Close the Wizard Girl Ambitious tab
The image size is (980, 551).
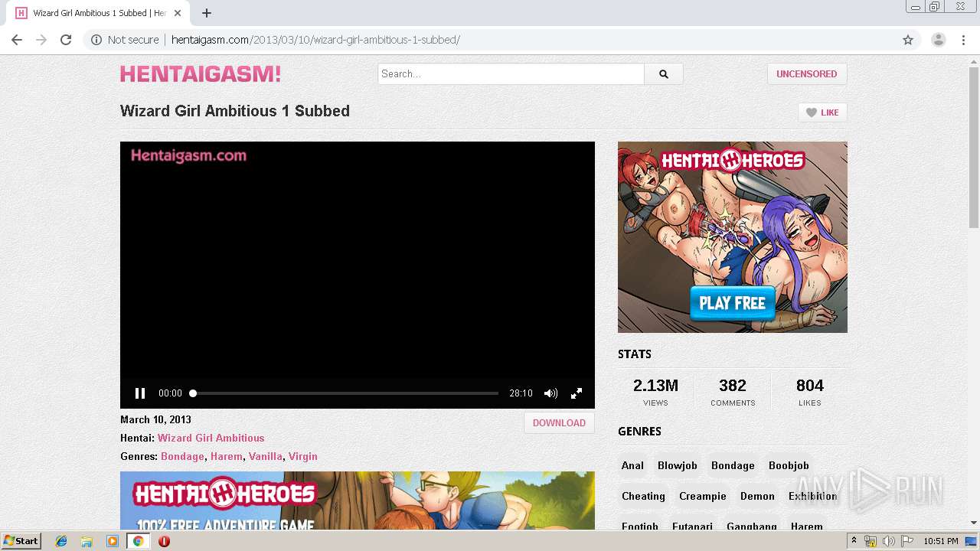(x=178, y=13)
